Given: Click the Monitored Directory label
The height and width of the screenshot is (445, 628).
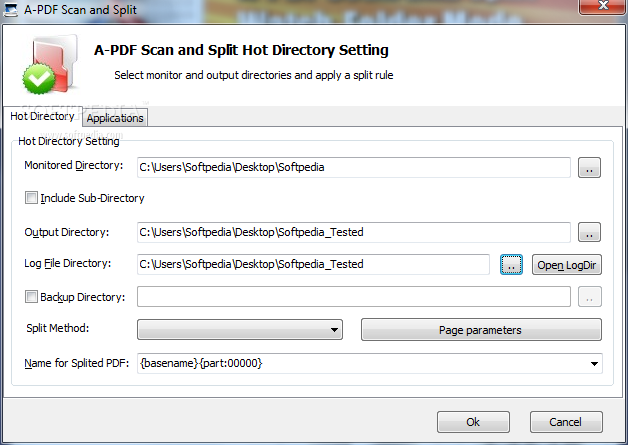Looking at the screenshot, I should (74, 165).
